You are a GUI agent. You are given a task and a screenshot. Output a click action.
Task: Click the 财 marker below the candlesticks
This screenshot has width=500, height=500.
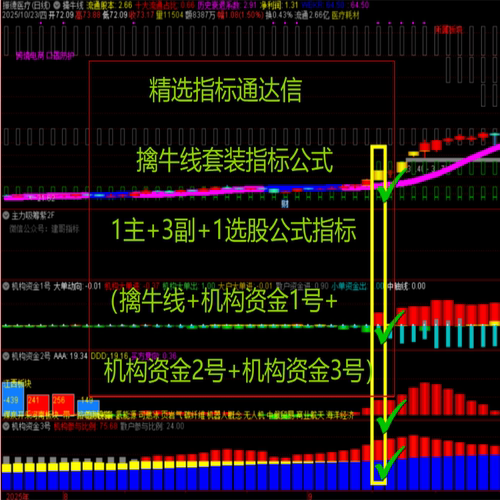point(284,204)
